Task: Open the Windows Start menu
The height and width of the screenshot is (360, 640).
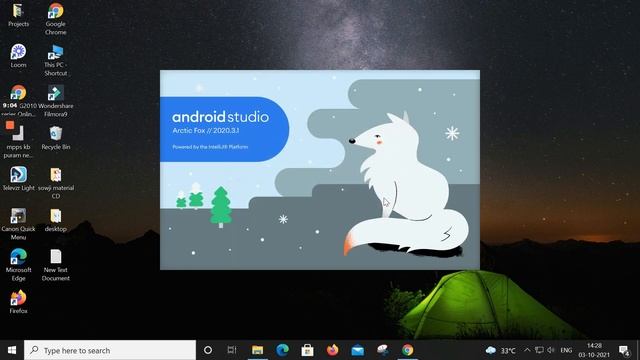Action: [12, 350]
